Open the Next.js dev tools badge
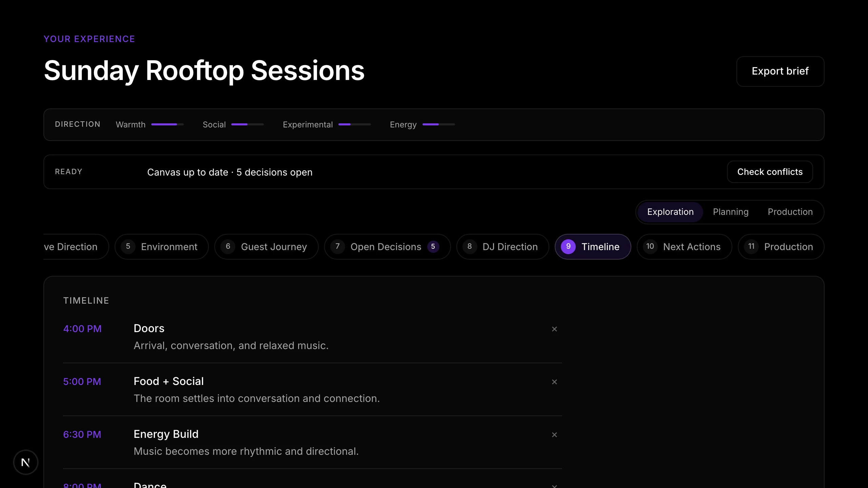The height and width of the screenshot is (488, 868). tap(26, 462)
